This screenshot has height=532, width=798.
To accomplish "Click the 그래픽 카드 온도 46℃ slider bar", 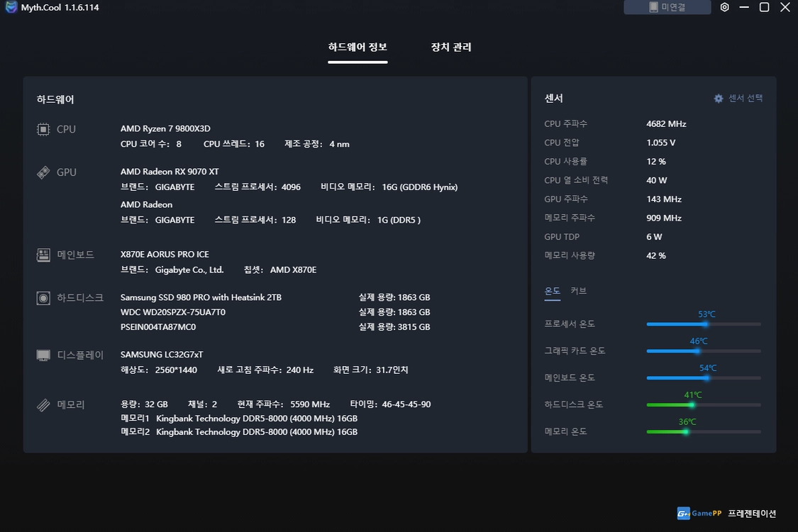I will (x=704, y=350).
